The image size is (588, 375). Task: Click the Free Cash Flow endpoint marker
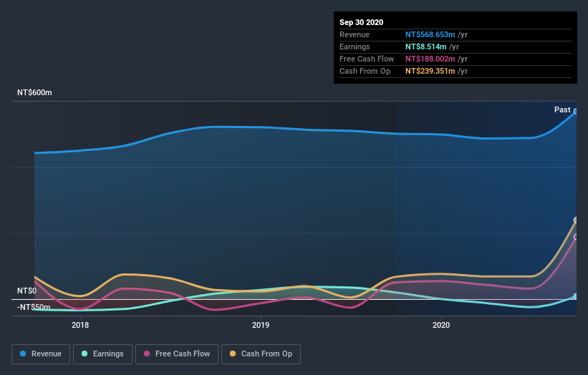(576, 237)
